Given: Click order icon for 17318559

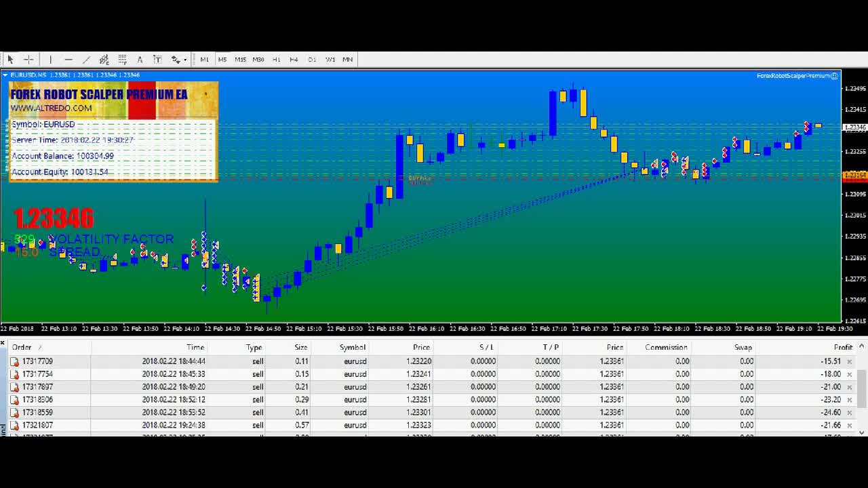Looking at the screenshot, I should tap(14, 412).
